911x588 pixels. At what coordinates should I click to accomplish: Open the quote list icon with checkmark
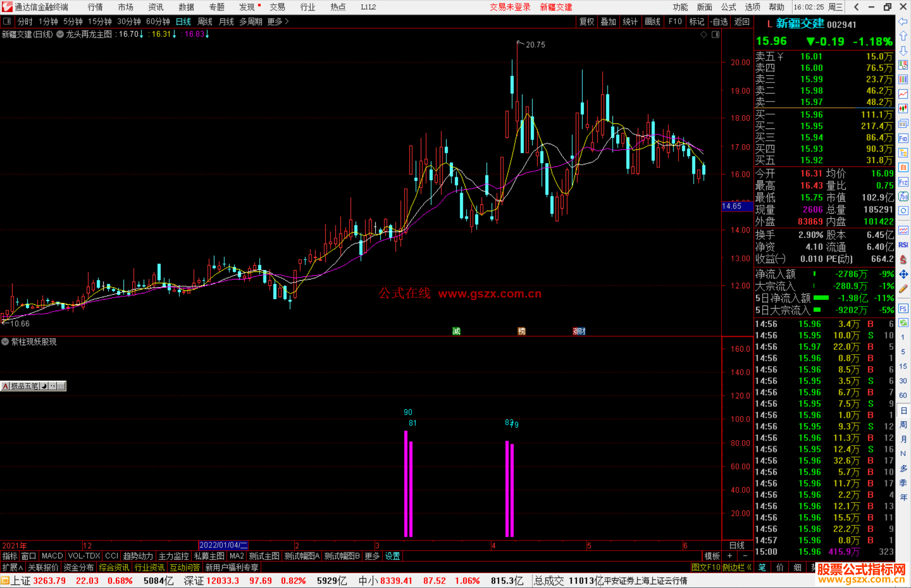point(903,65)
